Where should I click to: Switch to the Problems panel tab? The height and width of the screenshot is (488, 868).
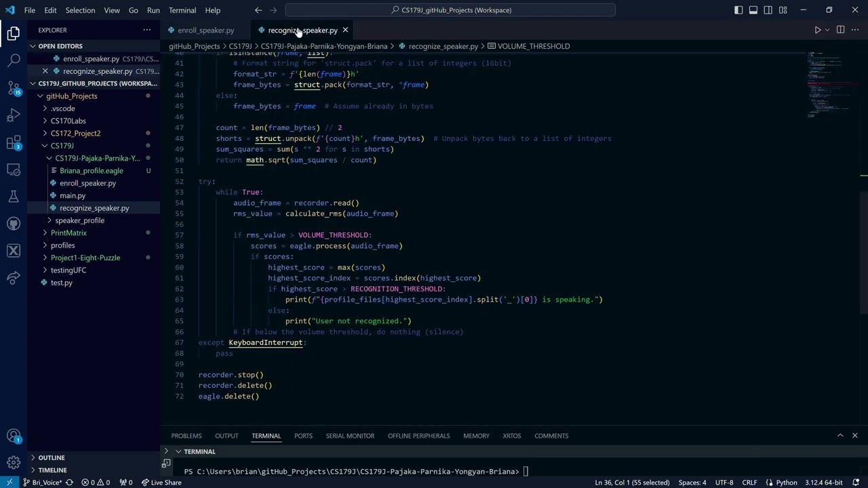click(x=186, y=436)
